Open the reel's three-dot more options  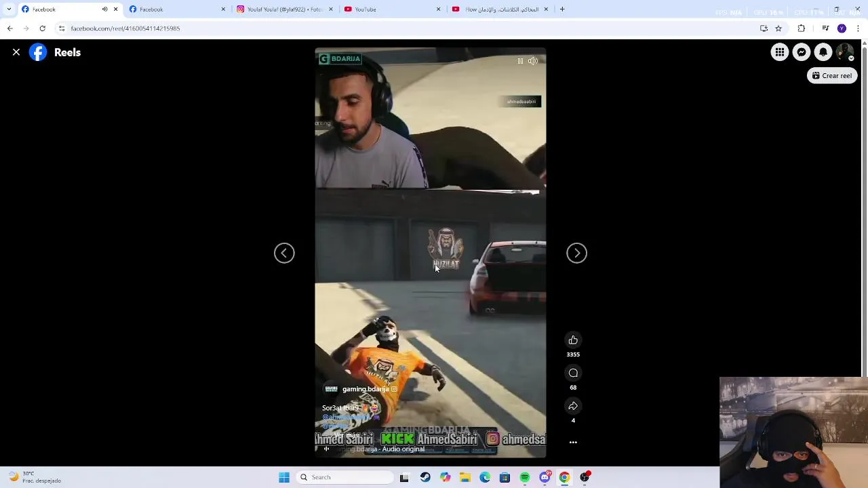pyautogui.click(x=573, y=442)
